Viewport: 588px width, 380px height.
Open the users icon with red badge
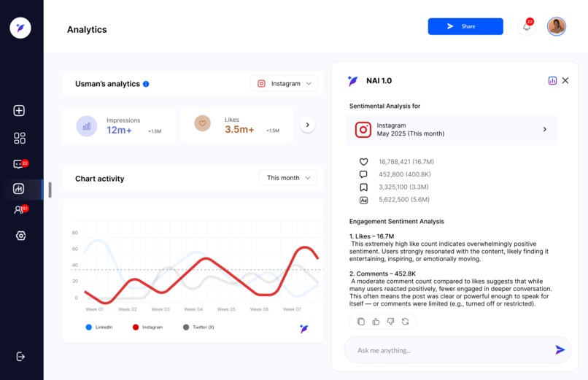(20, 209)
